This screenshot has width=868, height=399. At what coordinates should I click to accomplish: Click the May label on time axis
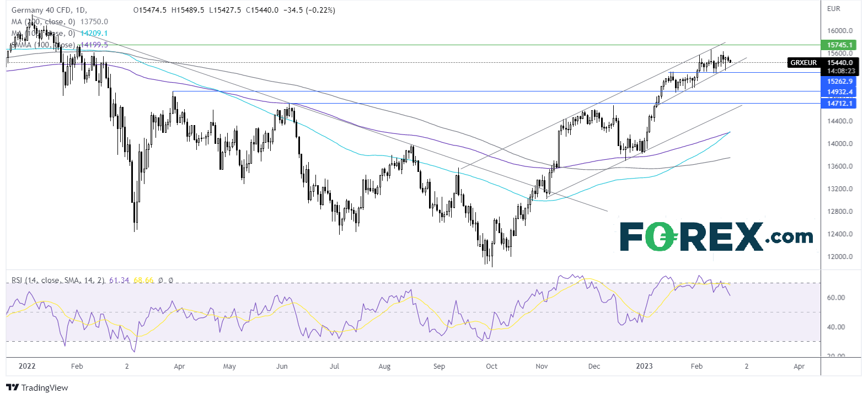229,366
